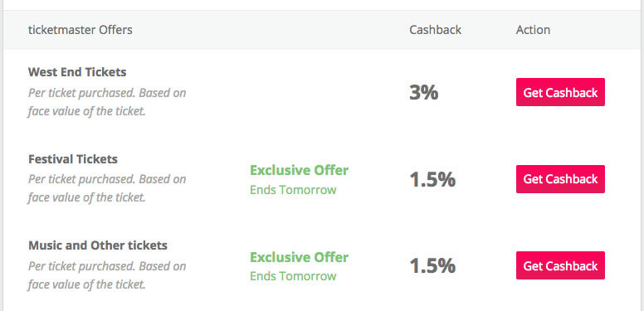Select the West End Tickets offer title
Image resolution: width=644 pixels, height=311 pixels.
(77, 72)
